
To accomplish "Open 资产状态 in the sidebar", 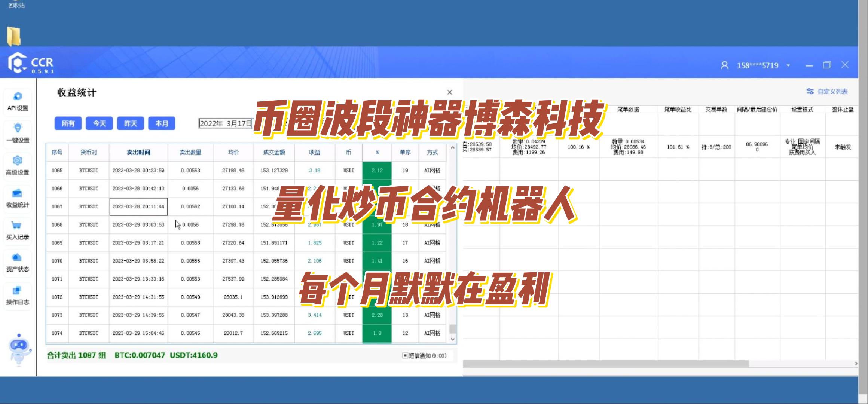I will pos(18,263).
